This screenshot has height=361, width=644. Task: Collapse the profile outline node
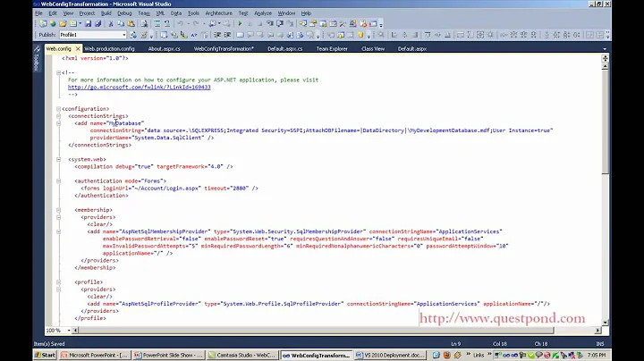[x=58, y=282]
